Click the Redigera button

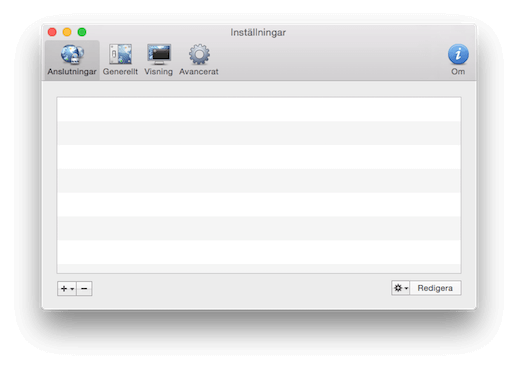[435, 288]
